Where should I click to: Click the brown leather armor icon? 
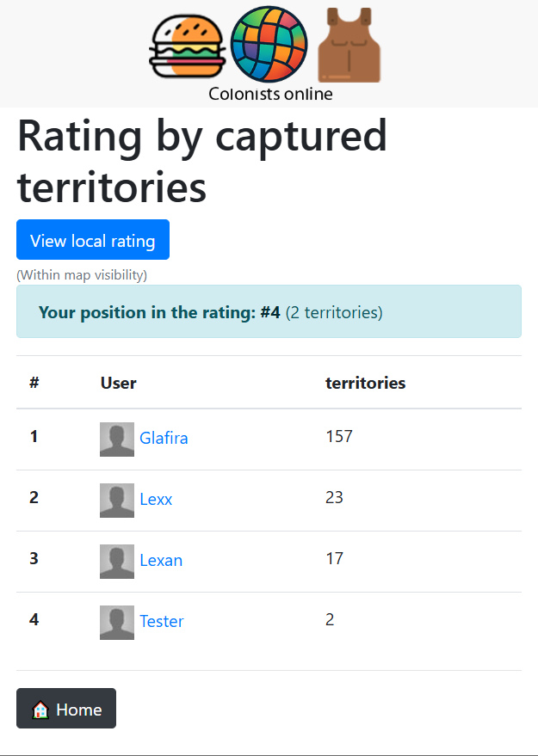pyautogui.click(x=349, y=46)
